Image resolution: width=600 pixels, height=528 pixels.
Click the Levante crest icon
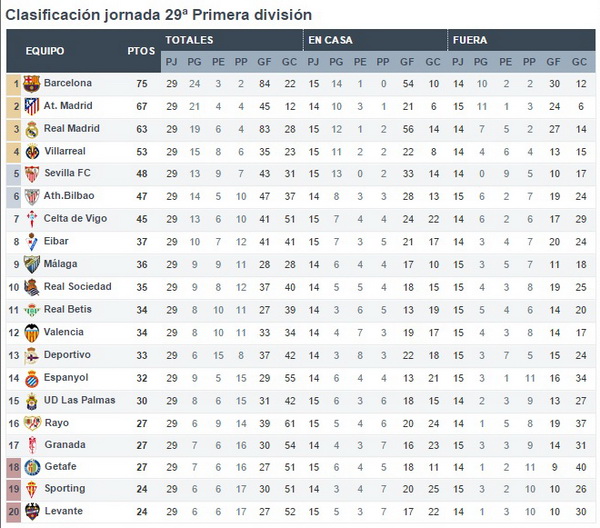click(x=32, y=512)
